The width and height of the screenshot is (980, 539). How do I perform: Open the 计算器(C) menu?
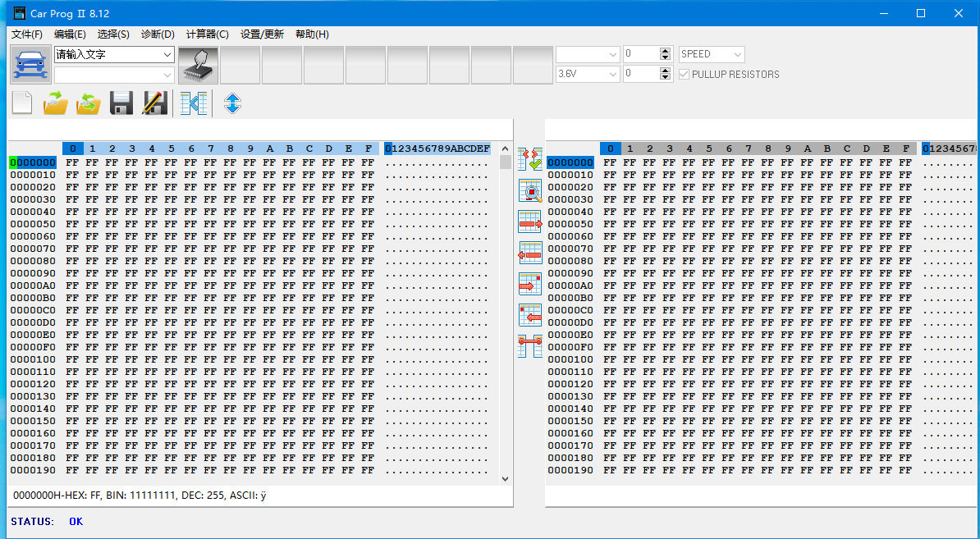coord(207,34)
